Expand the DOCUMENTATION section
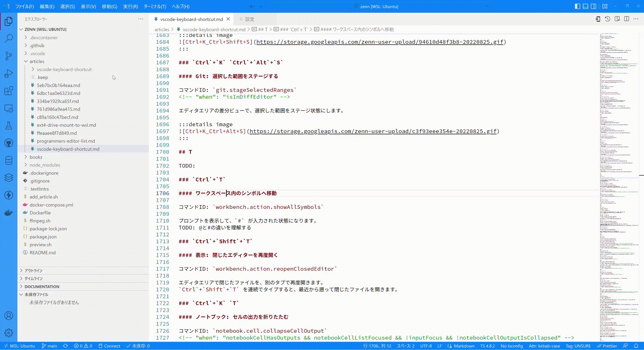The height and width of the screenshot is (350, 644). 83,287
